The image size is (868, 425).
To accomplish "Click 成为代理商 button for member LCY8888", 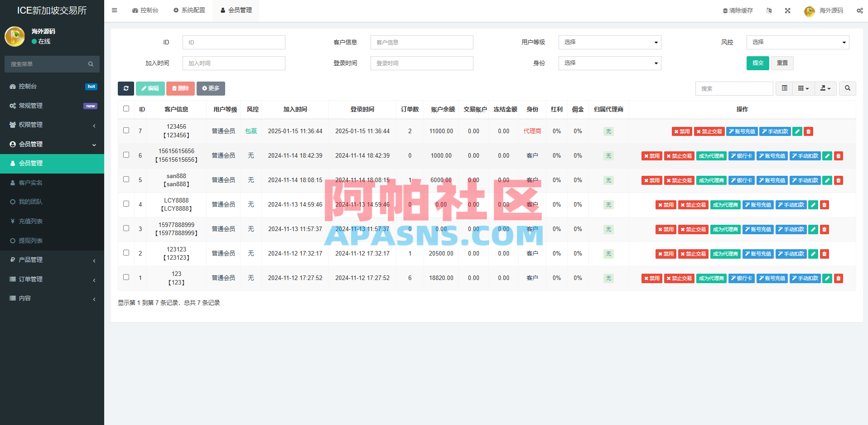I will click(725, 205).
